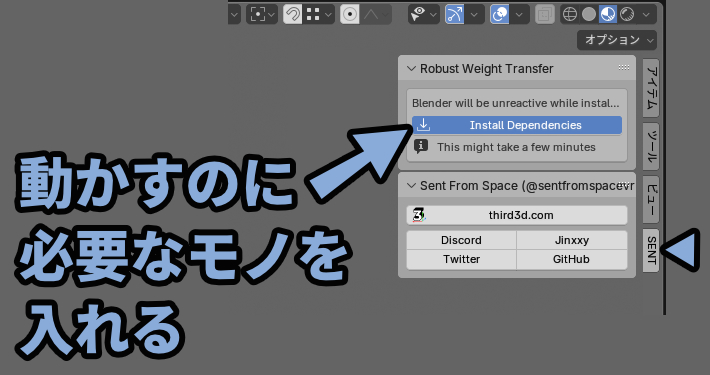
Task: Switch to the SENT sidebar tab
Action: click(x=651, y=250)
